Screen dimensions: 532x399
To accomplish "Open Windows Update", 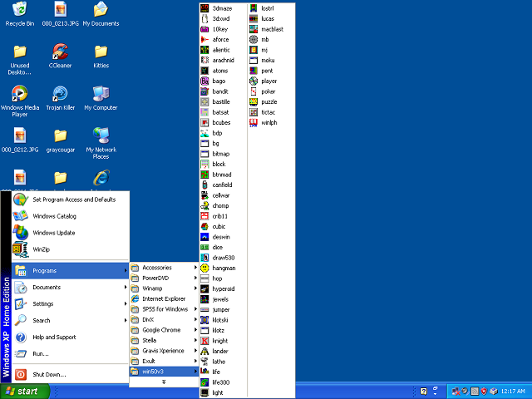I will pyautogui.click(x=70, y=233).
